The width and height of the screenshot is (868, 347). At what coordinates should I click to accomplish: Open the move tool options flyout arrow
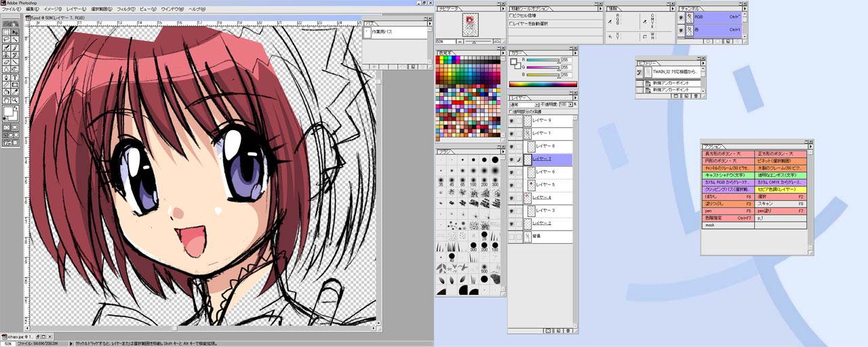click(x=600, y=9)
